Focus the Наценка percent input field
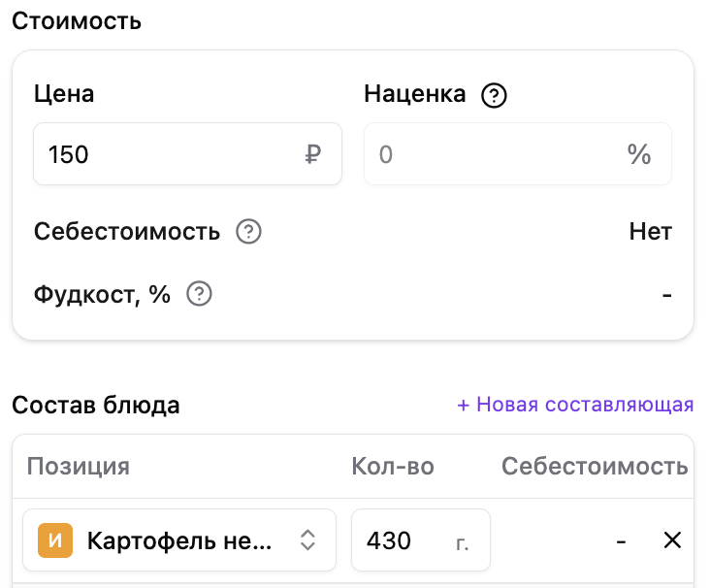The width and height of the screenshot is (710, 588). click(518, 153)
